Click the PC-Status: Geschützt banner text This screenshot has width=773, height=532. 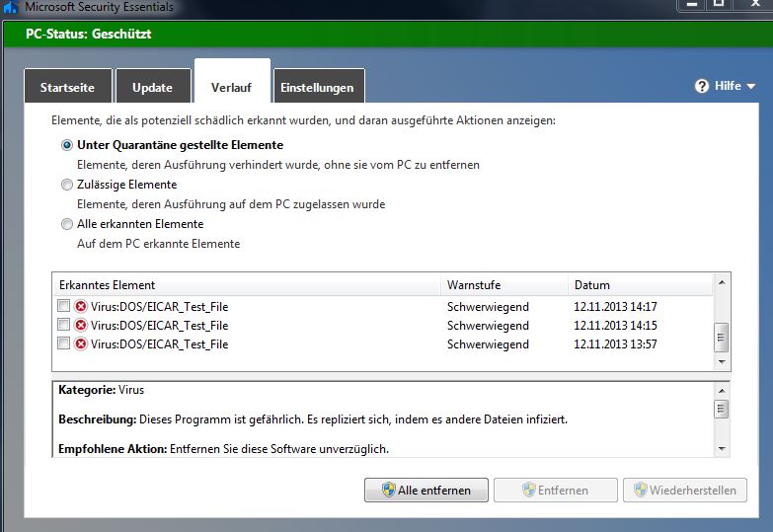tap(89, 34)
